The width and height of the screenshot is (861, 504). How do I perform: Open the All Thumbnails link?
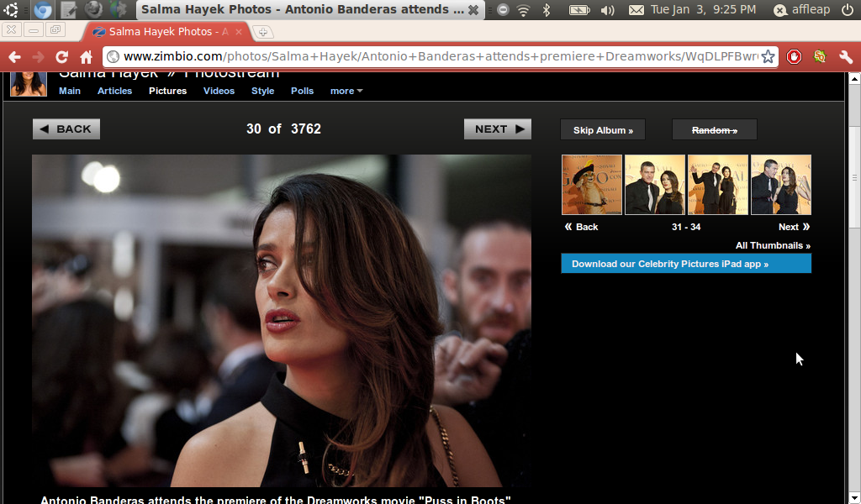[x=774, y=245]
